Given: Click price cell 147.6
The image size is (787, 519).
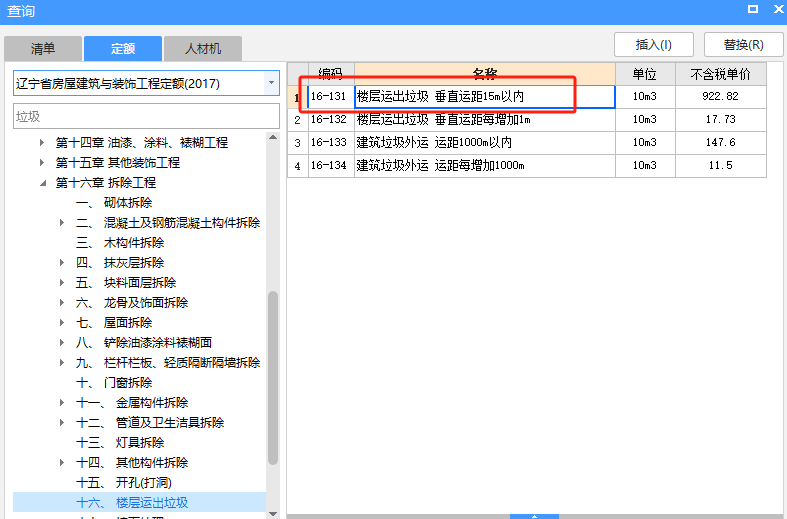Looking at the screenshot, I should (721, 143).
